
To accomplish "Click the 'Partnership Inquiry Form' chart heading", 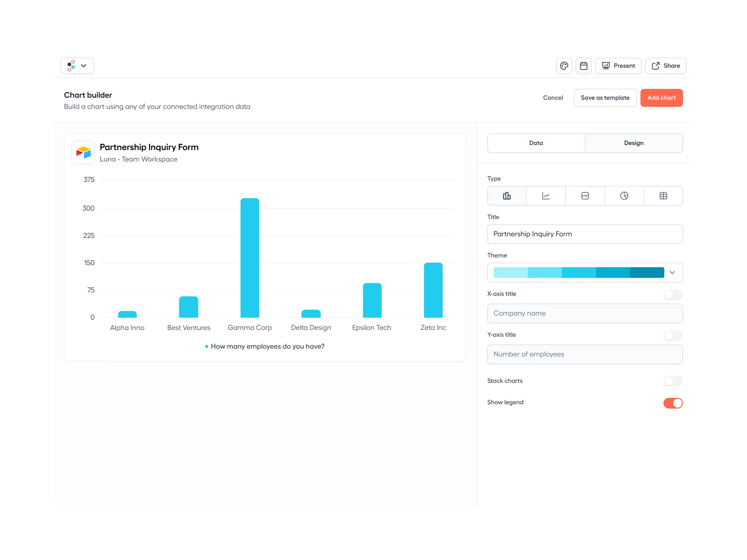I will 149,147.
